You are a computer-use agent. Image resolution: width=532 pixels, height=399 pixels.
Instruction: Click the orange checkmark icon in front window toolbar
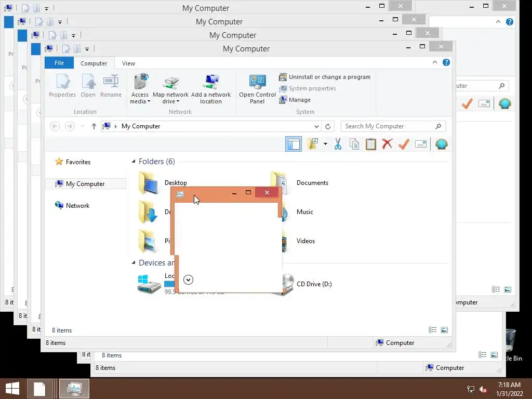[x=404, y=144]
